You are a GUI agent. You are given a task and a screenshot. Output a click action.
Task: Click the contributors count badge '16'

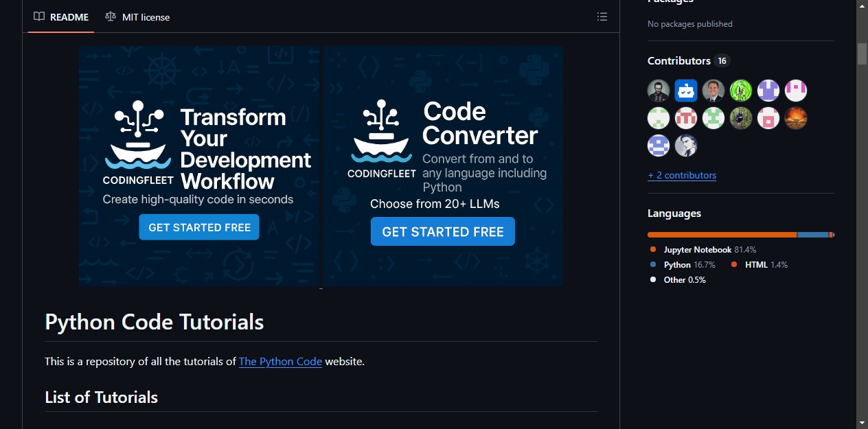(x=722, y=61)
